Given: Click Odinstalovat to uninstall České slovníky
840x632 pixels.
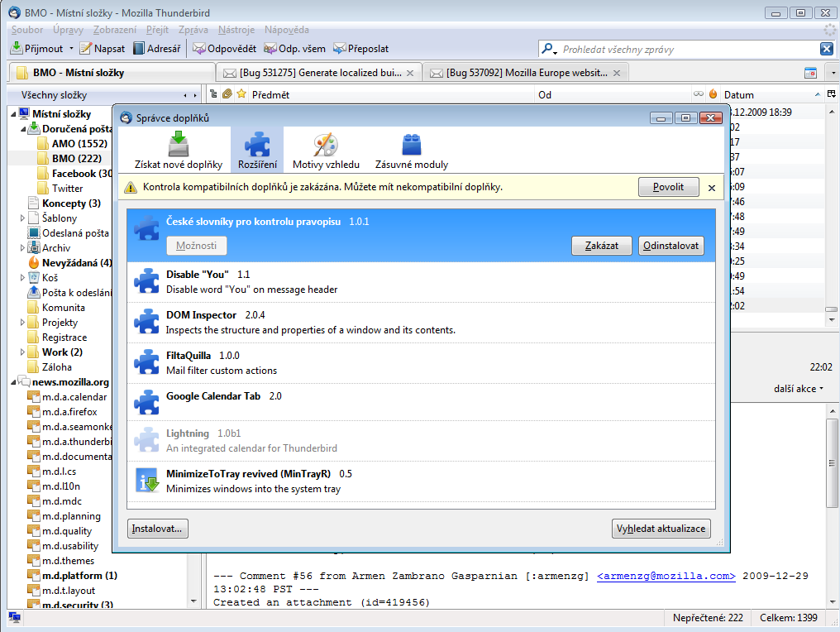Looking at the screenshot, I should pos(671,246).
